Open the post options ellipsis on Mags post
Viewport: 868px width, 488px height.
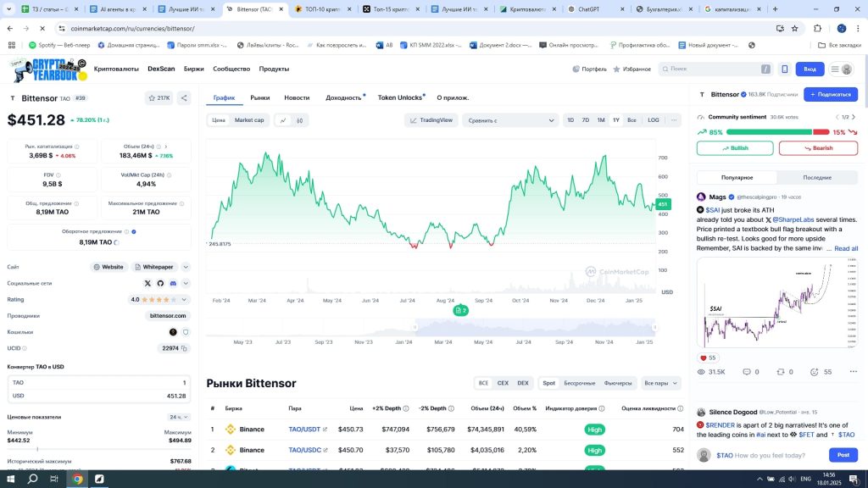click(853, 372)
